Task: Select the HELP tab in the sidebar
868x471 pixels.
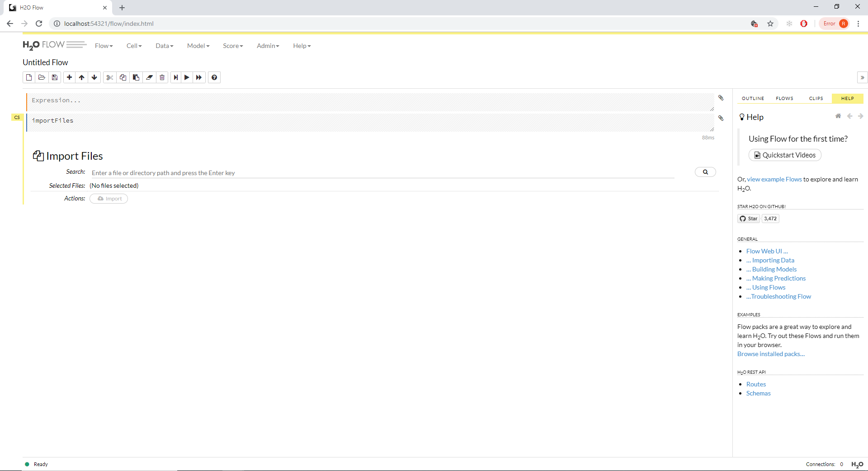Action: 848,98
